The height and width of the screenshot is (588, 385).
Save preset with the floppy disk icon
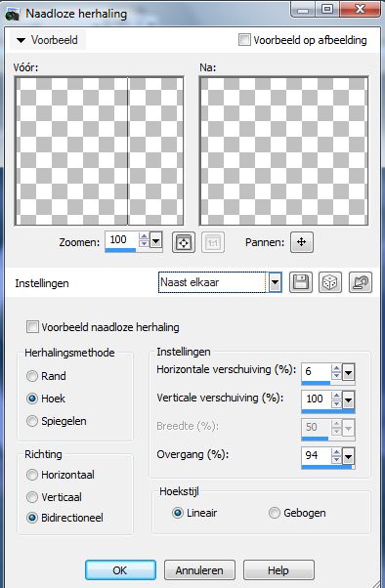coord(301,282)
